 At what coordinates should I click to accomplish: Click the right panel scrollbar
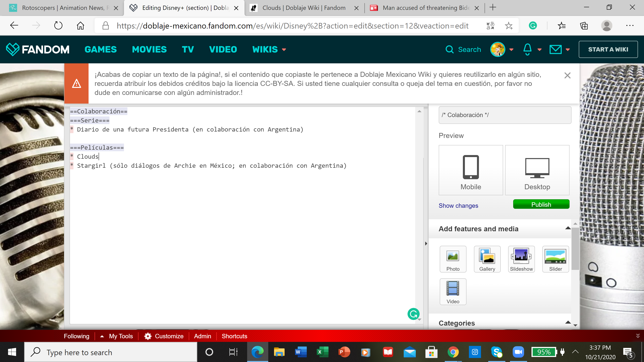pos(575,248)
